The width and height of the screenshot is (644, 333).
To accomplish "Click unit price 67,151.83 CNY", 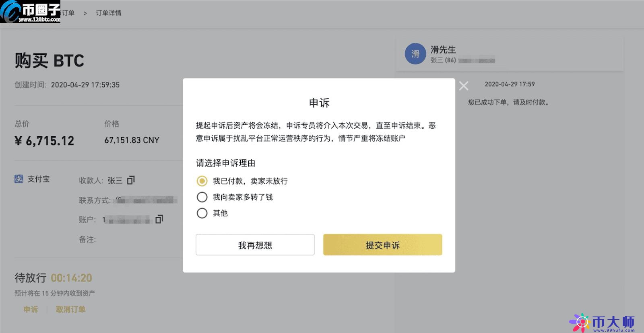I will tap(132, 140).
